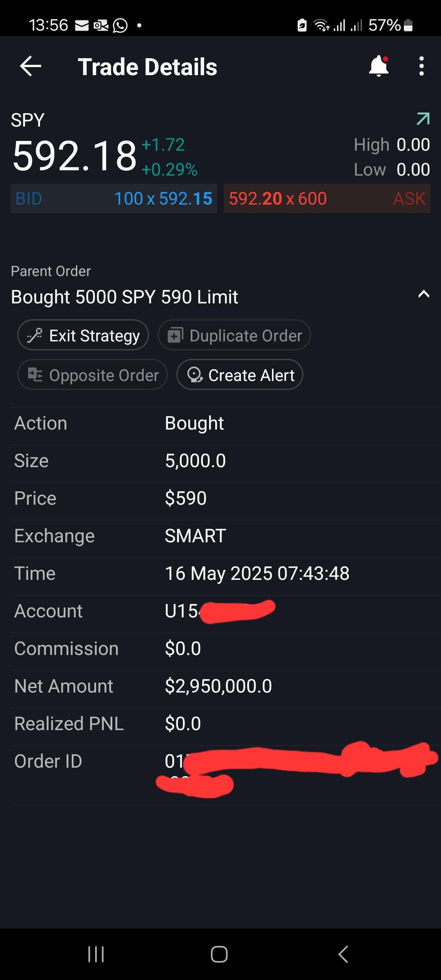Screen dimensions: 441x980
Task: Tap the Net Amount row value
Action: 218,686
